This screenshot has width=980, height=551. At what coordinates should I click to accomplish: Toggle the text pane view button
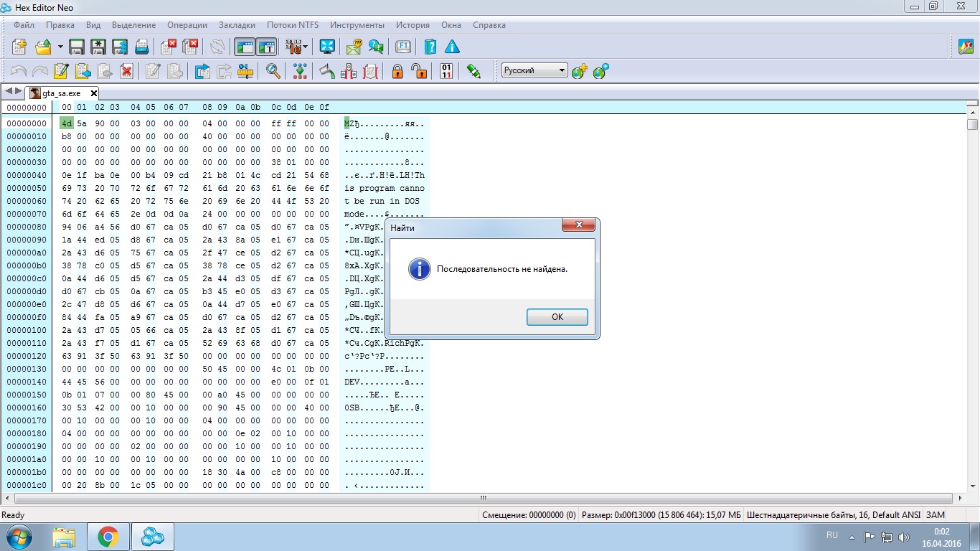click(267, 47)
